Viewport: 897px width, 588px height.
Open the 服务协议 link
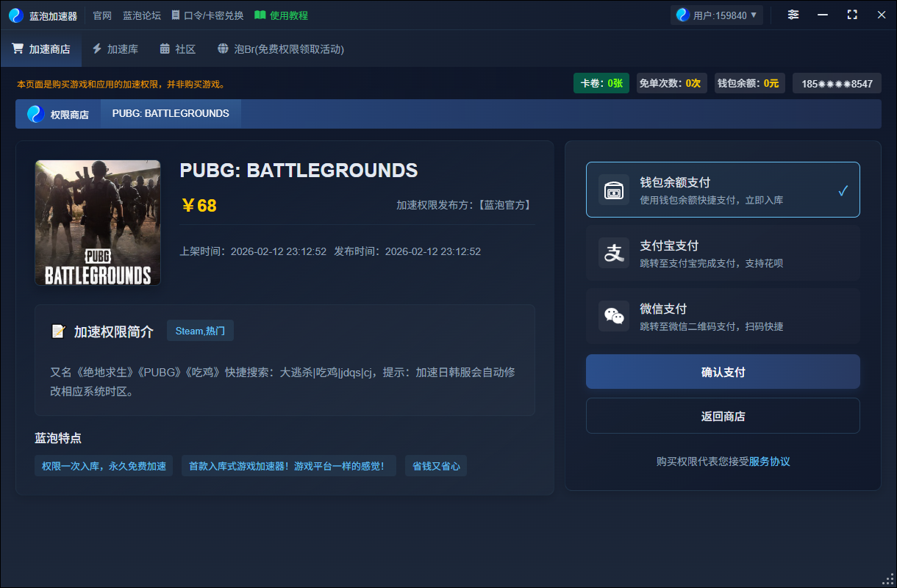coord(770,462)
